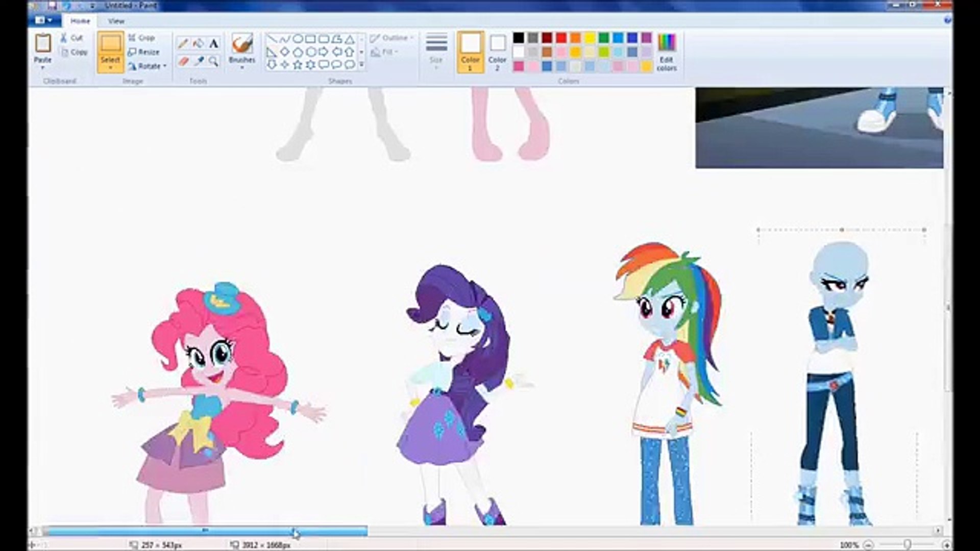The height and width of the screenshot is (551, 980).
Task: Click the Resize button
Action: (143, 52)
